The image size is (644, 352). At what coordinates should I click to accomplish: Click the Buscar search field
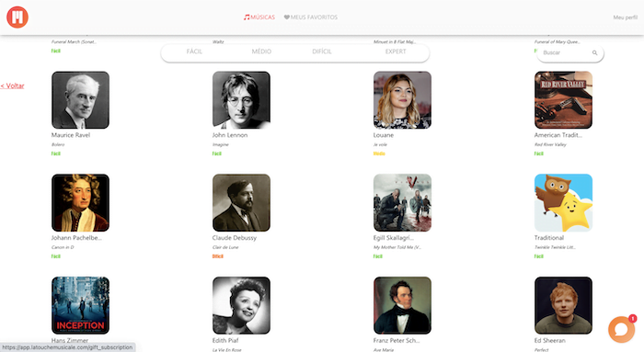tap(570, 53)
